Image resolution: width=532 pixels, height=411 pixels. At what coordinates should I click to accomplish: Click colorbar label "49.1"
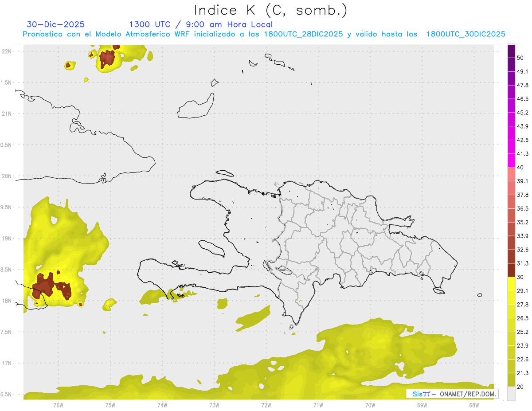(x=523, y=71)
